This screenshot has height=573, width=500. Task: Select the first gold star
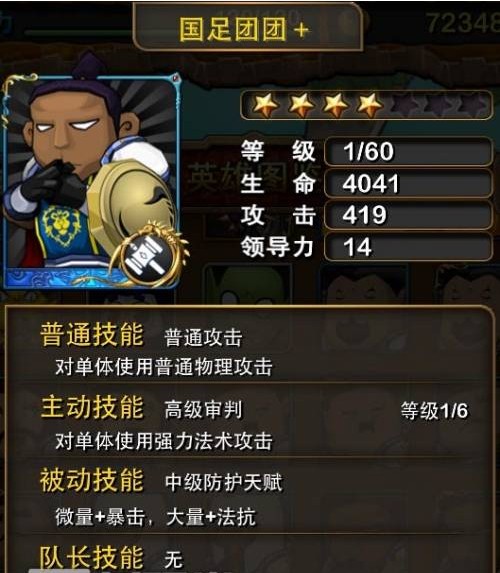pos(266,105)
